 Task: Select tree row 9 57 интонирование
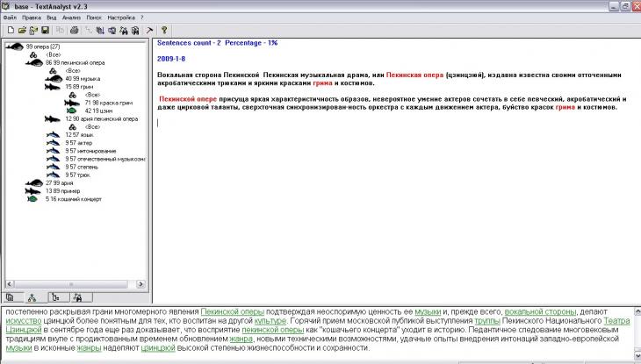coord(90,151)
